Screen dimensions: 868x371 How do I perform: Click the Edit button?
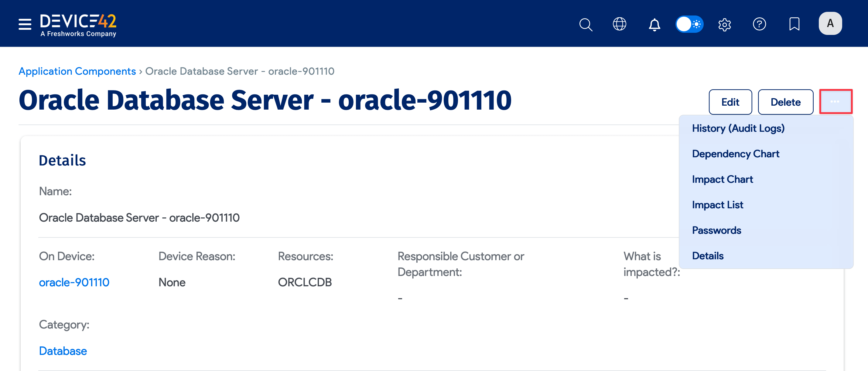click(730, 102)
